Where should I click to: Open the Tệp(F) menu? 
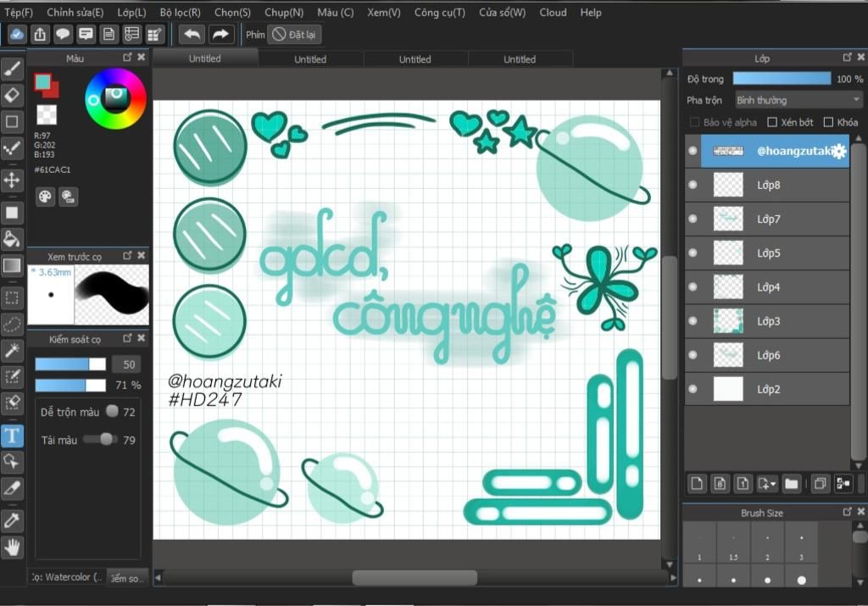pos(19,12)
